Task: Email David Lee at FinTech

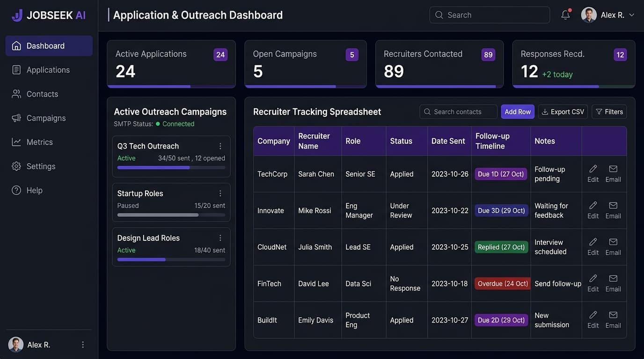Action: 613,283
